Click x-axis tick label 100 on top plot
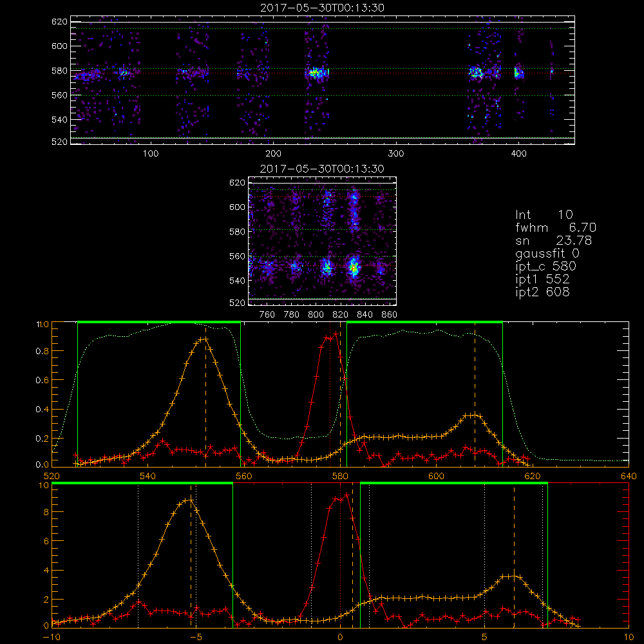Viewport: 644px width, 644px height. tap(151, 154)
